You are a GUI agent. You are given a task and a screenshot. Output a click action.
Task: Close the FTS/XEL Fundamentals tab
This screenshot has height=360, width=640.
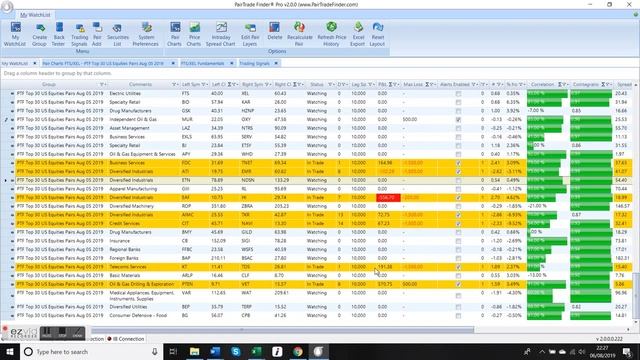[x=231, y=64]
